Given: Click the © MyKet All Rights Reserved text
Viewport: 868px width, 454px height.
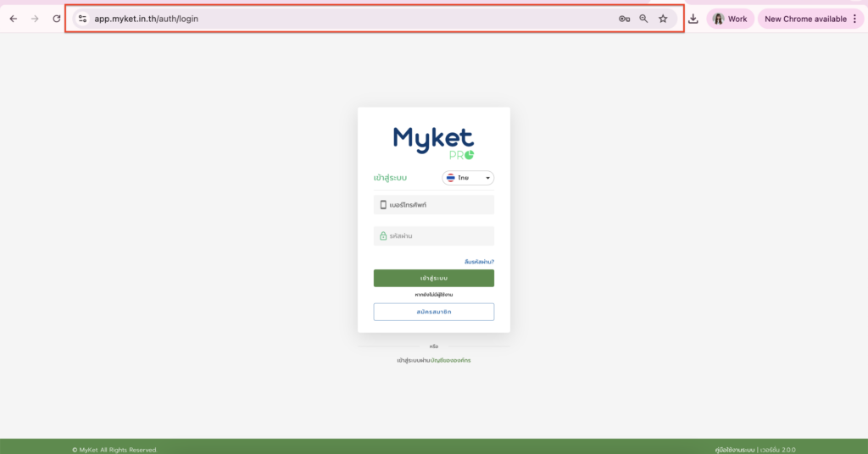Looking at the screenshot, I should pyautogui.click(x=114, y=450).
